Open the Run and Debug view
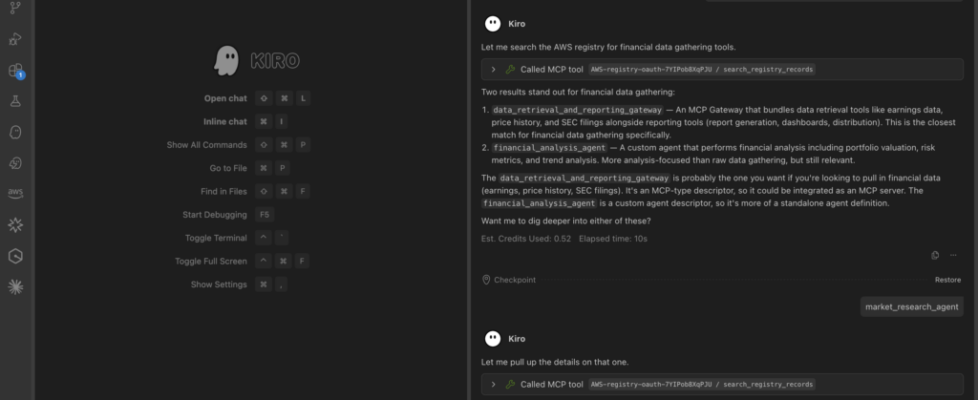Image resolution: width=978 pixels, height=400 pixels. click(15, 40)
